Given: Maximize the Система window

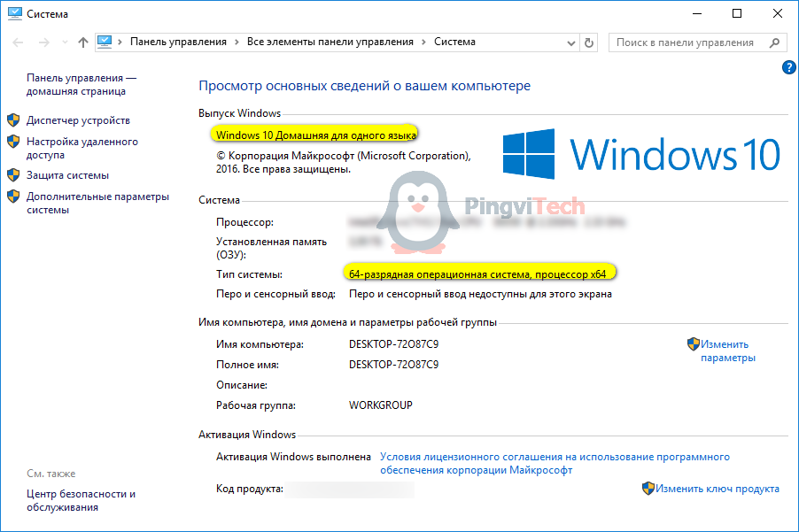Looking at the screenshot, I should [737, 14].
